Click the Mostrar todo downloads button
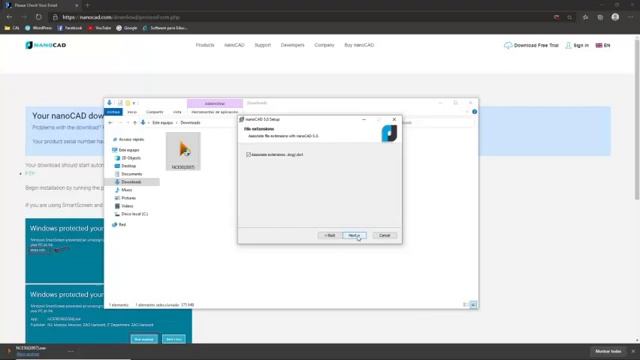The width and height of the screenshot is (640, 360). tap(608, 351)
